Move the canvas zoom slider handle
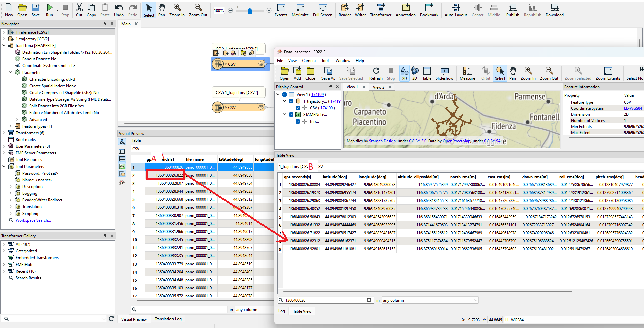This screenshot has height=328, width=644. click(x=250, y=11)
